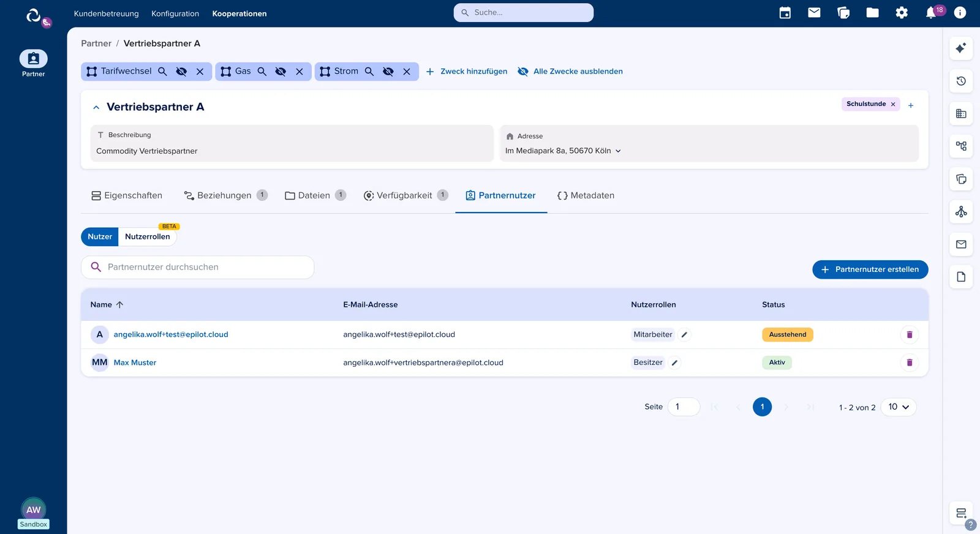Switch to the Nutzer toggle view
980x534 pixels.
(100, 237)
